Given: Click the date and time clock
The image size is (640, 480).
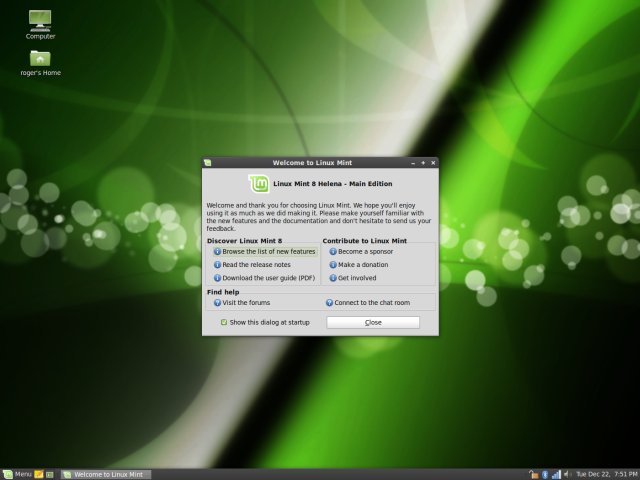Looking at the screenshot, I should 608,474.
